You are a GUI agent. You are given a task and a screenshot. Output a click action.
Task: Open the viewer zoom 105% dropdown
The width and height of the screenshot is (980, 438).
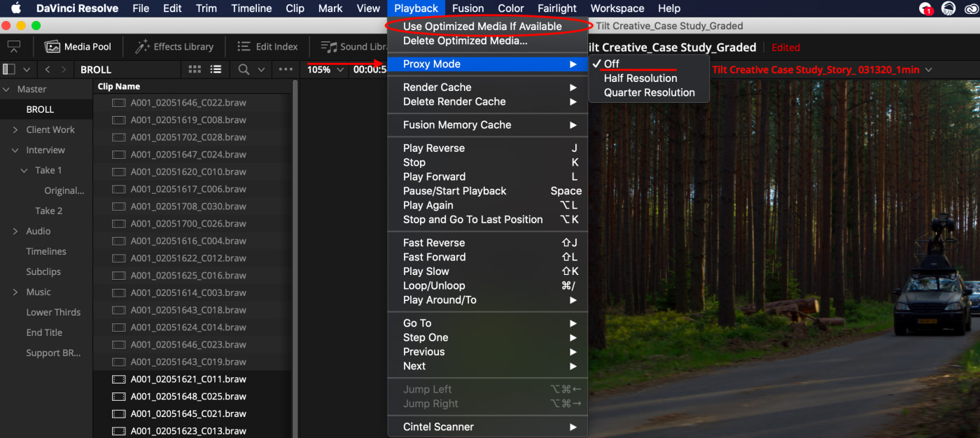pos(325,69)
